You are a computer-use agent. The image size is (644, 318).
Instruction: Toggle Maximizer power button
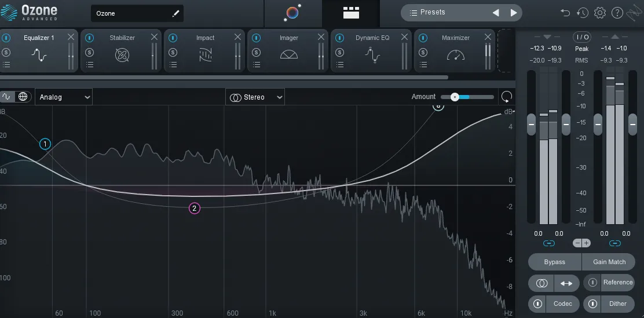pos(423,38)
